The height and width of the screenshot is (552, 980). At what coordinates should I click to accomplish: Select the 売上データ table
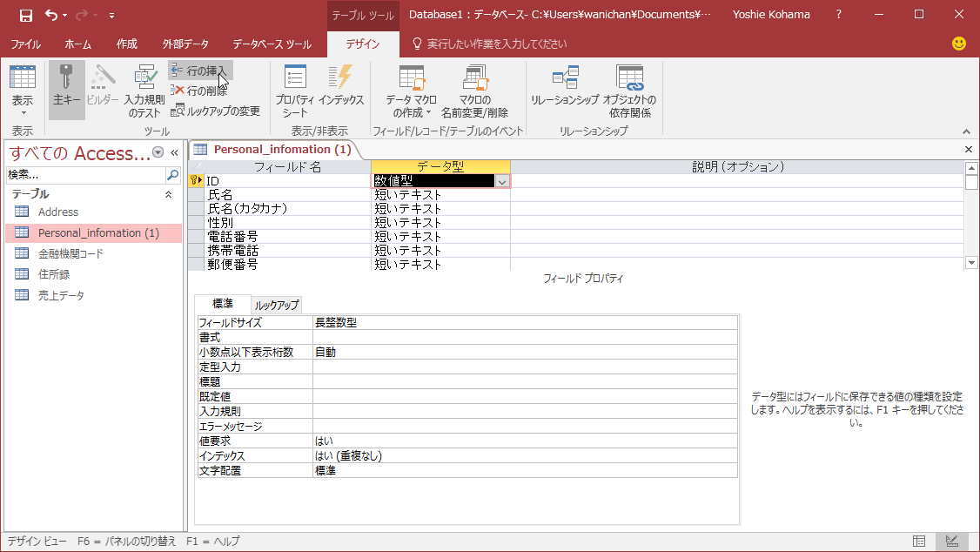point(94,295)
